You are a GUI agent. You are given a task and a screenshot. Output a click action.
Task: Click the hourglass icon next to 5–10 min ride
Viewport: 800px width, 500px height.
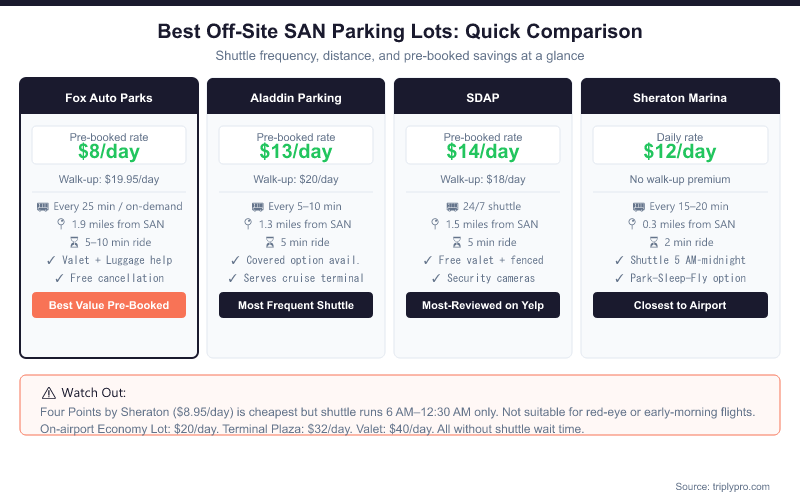72,242
